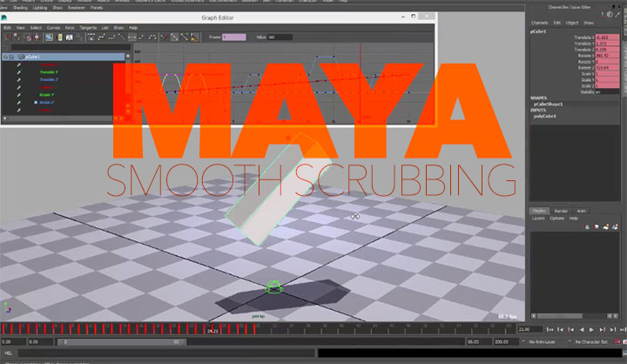The width and height of the screenshot is (627, 364).
Task: Toggle pin icon beside Translate Z curve
Action: [x=18, y=79]
